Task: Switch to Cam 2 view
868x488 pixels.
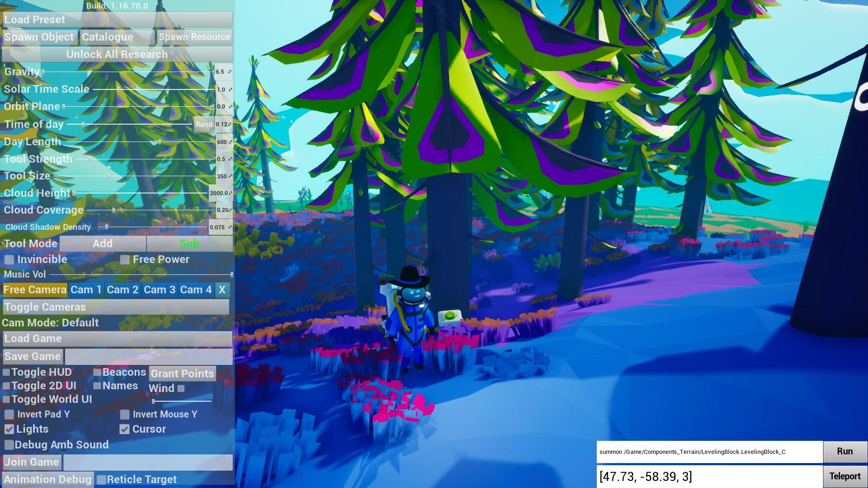Action: tap(123, 290)
